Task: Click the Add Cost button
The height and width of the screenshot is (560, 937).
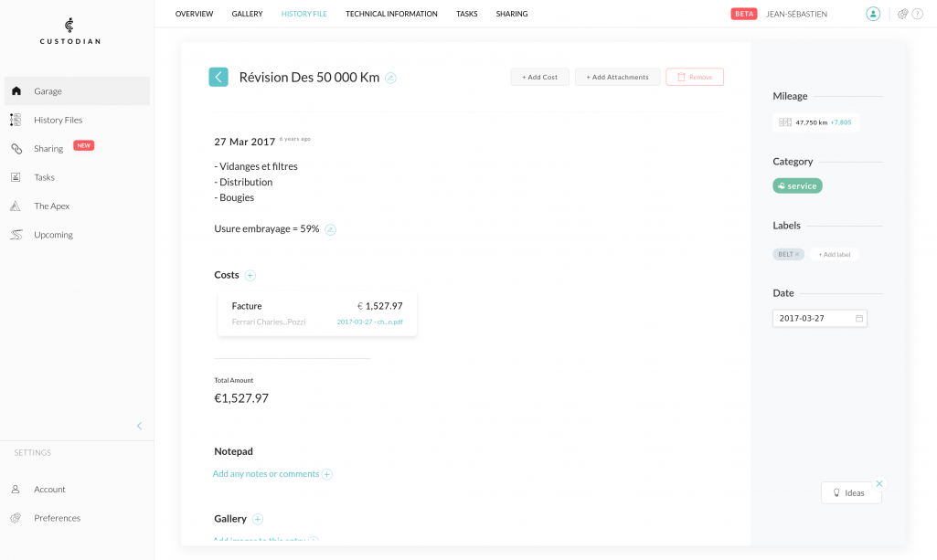Action: [x=539, y=77]
